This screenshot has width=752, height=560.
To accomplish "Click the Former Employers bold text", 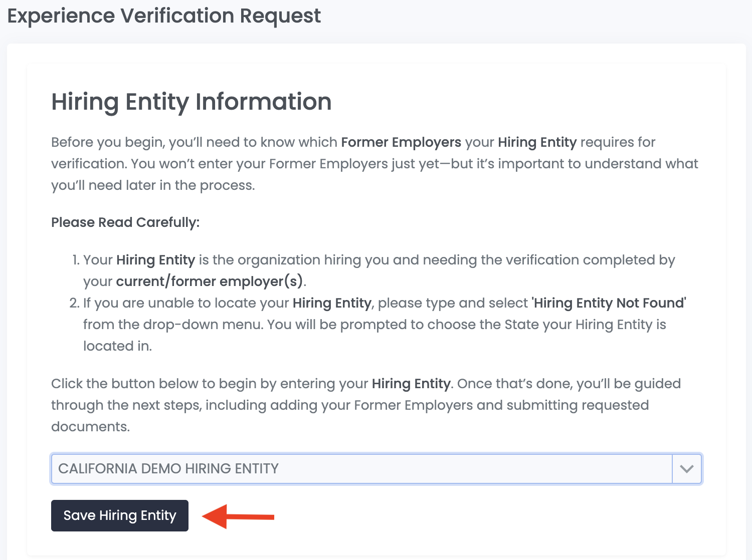I will click(400, 142).
